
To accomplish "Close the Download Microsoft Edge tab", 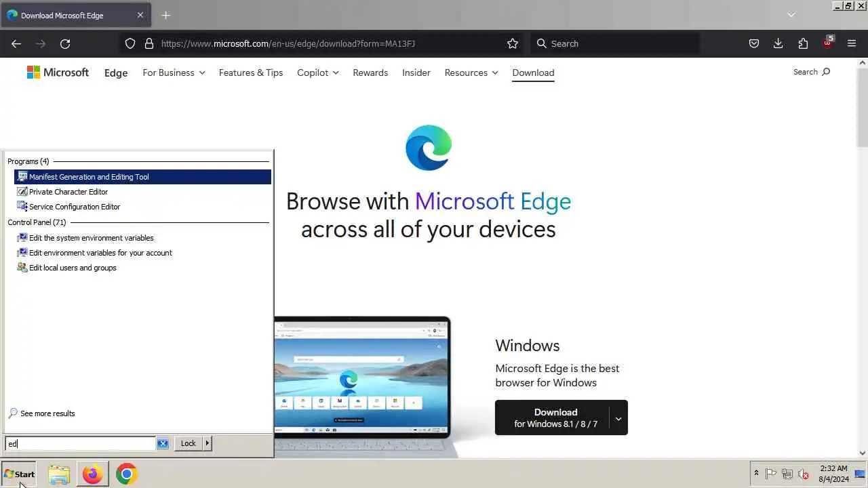I will (140, 15).
